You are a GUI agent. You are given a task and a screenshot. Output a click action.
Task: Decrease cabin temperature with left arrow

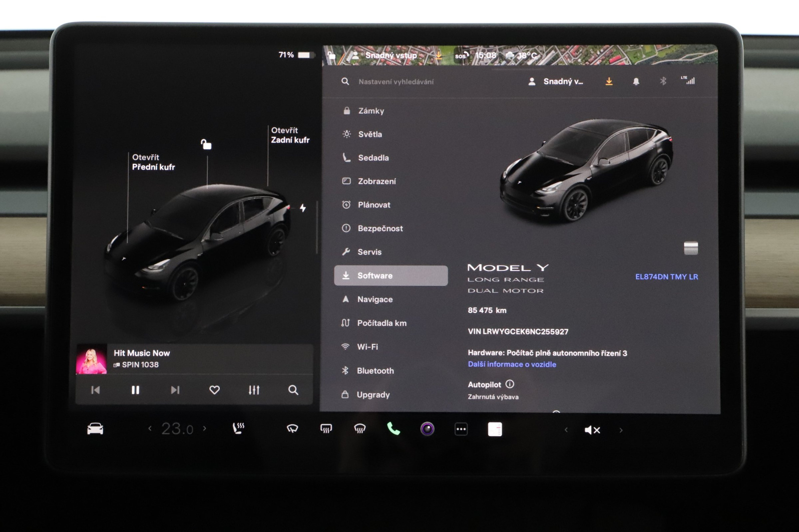click(x=150, y=428)
